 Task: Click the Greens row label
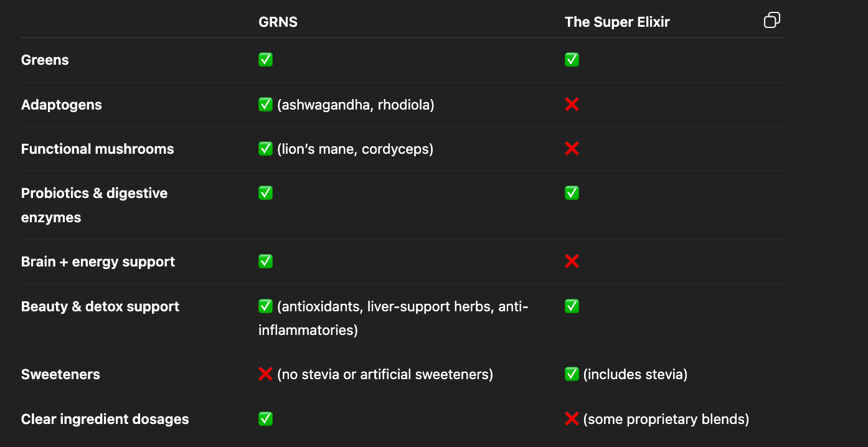tap(44, 60)
